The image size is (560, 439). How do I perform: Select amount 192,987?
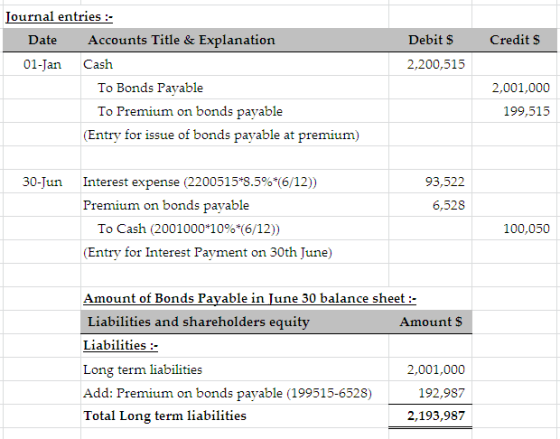441,393
